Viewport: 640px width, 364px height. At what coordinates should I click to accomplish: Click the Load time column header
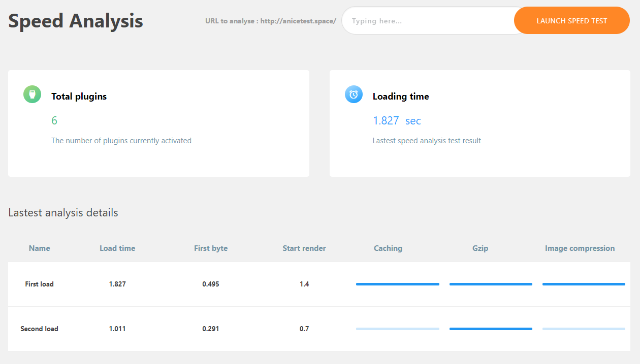(117, 248)
